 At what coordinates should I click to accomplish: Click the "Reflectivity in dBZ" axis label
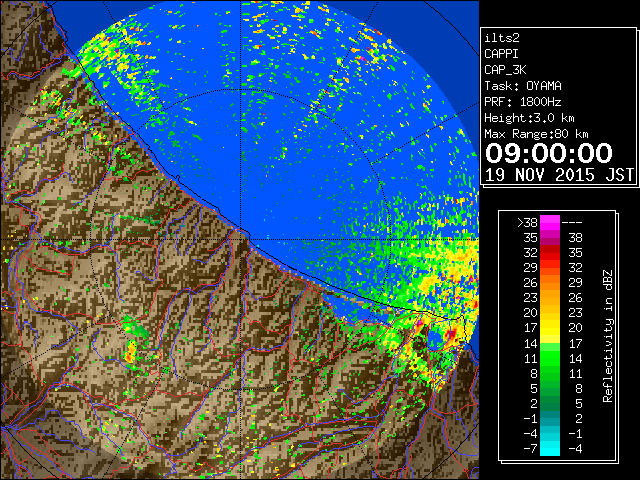tap(608, 336)
